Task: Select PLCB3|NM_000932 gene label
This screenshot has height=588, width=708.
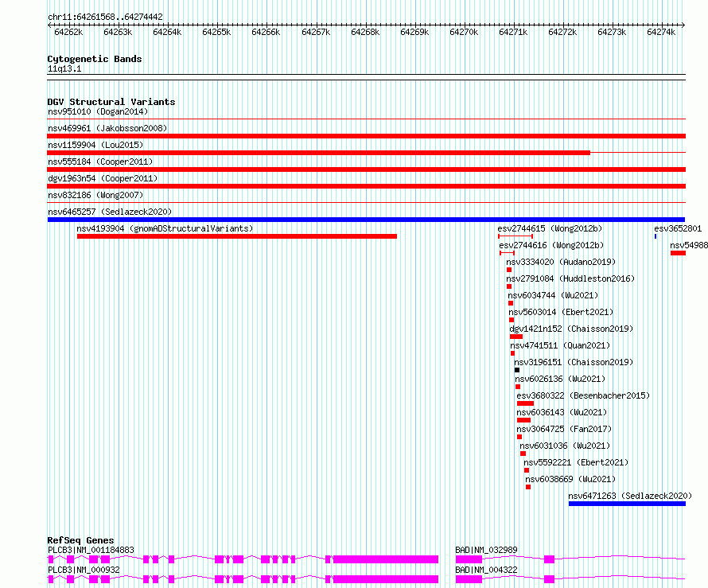Action: (84, 570)
